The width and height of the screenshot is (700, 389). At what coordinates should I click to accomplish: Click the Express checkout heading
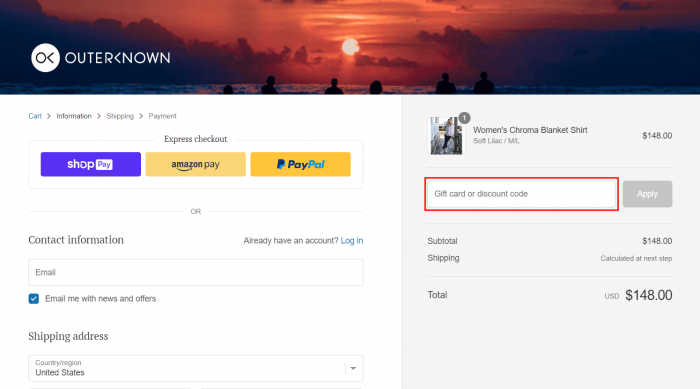point(196,139)
